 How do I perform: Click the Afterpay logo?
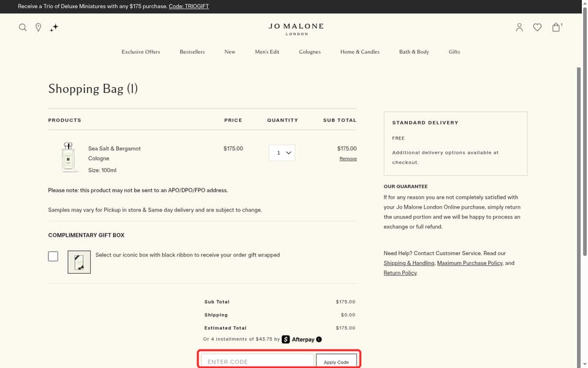pos(298,339)
